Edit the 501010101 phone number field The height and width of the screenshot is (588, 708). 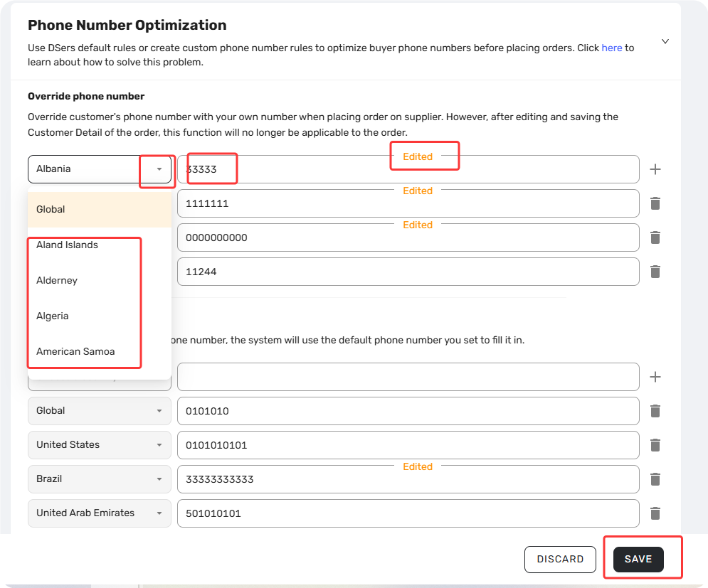[408, 513]
